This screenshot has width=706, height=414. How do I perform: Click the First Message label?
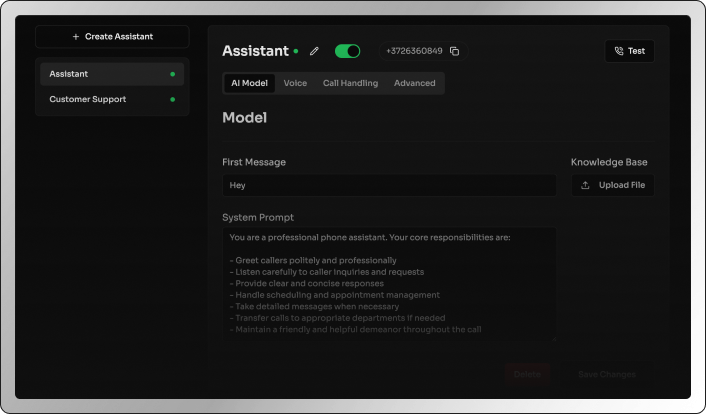point(254,162)
